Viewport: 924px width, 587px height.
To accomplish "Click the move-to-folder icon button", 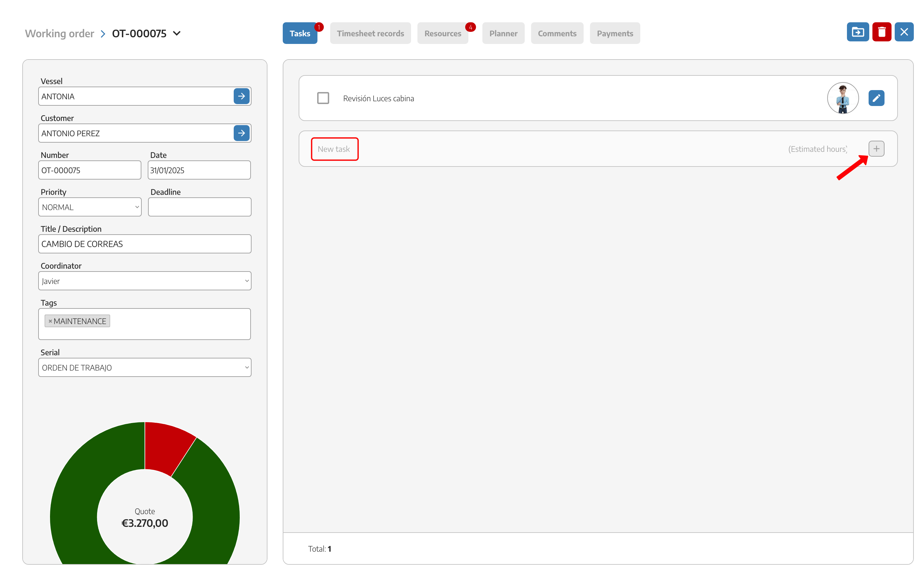I will click(x=858, y=32).
